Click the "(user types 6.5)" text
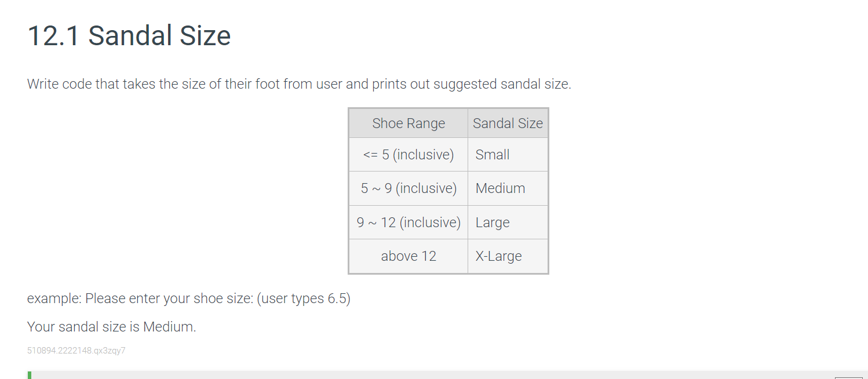Image resolution: width=868 pixels, height=379 pixels. point(303,299)
